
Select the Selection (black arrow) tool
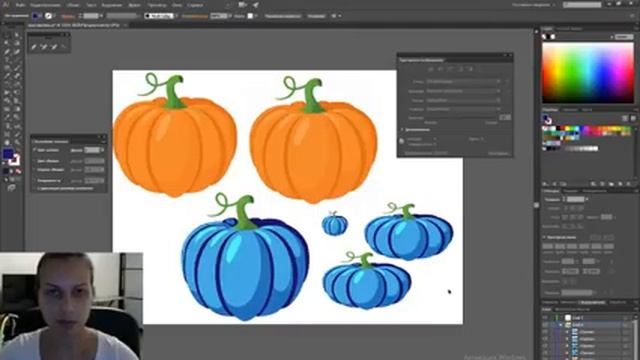tap(7, 36)
